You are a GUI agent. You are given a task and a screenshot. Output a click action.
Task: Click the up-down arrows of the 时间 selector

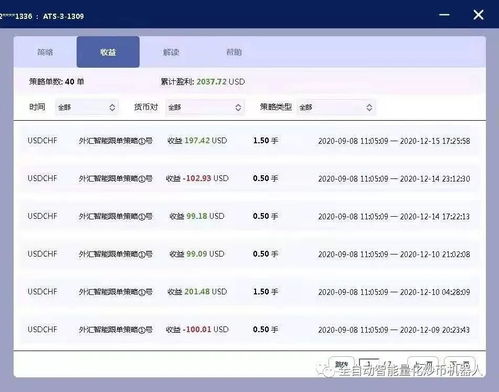(x=112, y=107)
